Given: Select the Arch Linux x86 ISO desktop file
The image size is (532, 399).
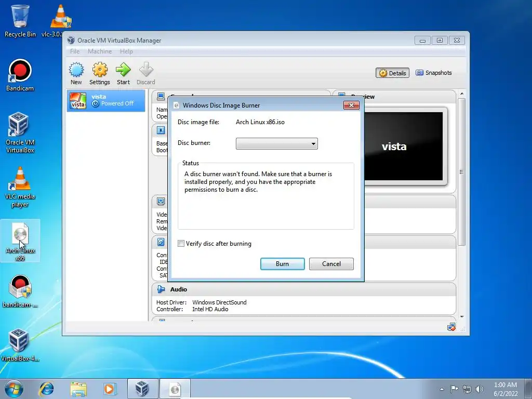Looking at the screenshot, I should pyautogui.click(x=20, y=241).
